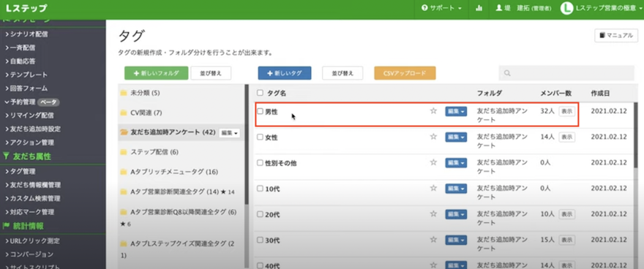Expand the 編集 dropdown on 友だち追加時アンケート folder
This screenshot has height=269, width=644.
point(230,132)
